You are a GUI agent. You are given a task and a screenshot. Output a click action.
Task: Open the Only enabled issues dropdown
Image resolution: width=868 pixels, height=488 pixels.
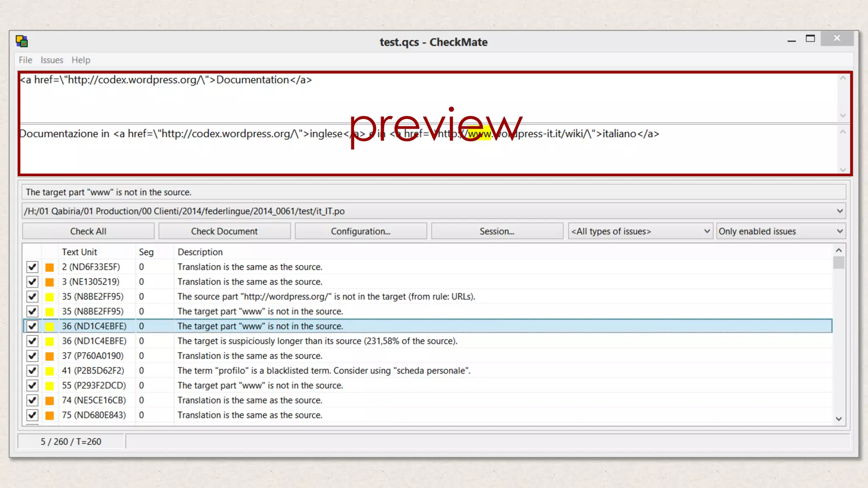[839, 231]
